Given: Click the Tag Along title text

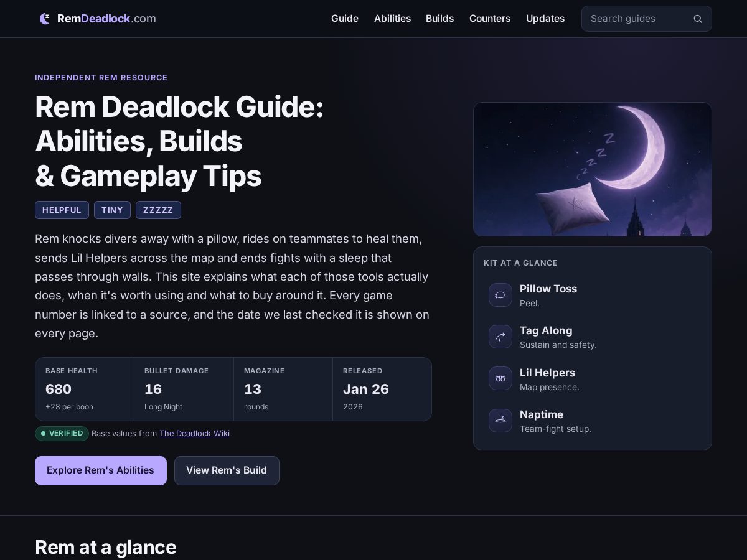Looking at the screenshot, I should coord(546,330).
